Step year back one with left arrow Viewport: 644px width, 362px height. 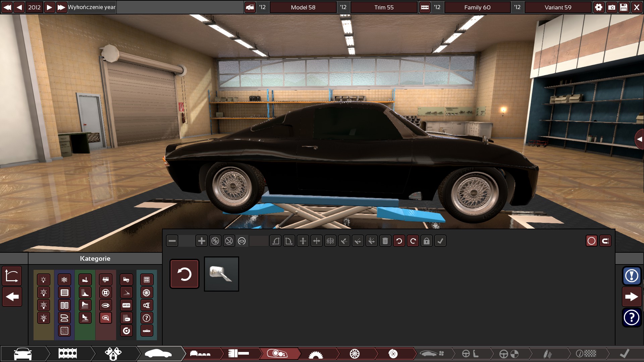(19, 7)
